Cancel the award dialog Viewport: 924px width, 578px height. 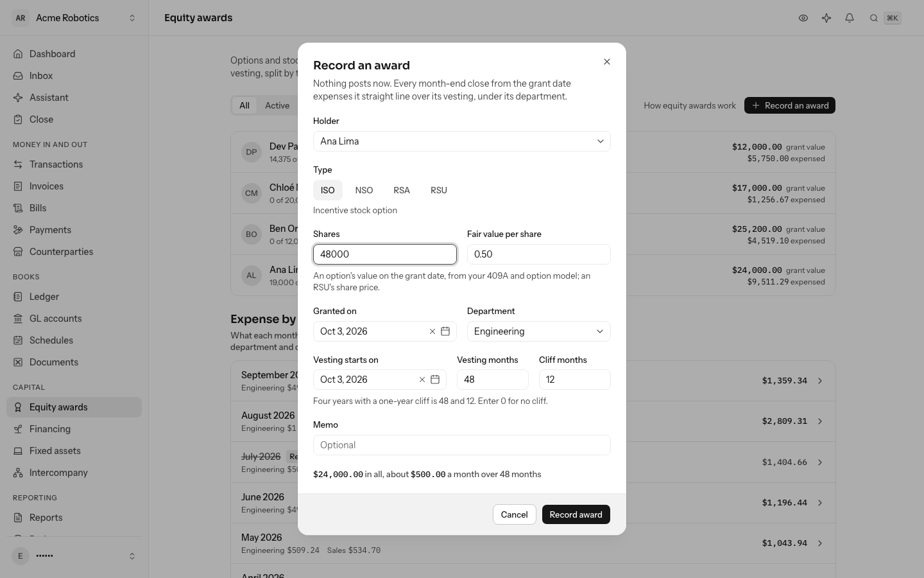[515, 514]
